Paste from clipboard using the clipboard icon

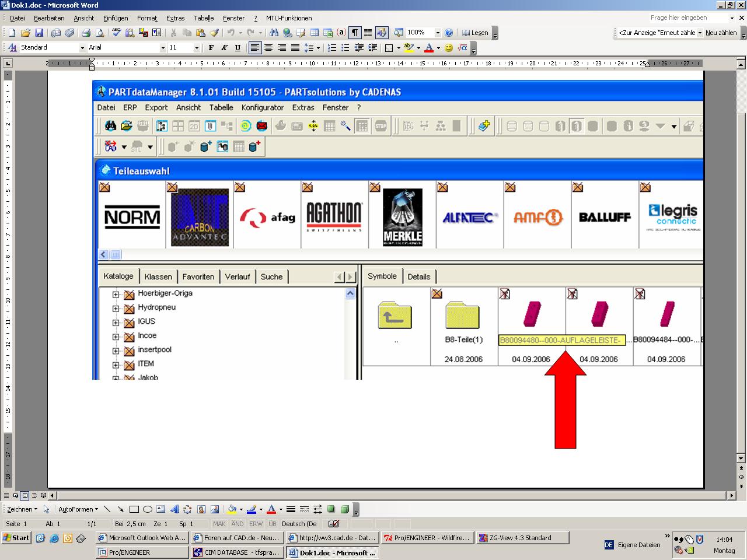[x=201, y=33]
